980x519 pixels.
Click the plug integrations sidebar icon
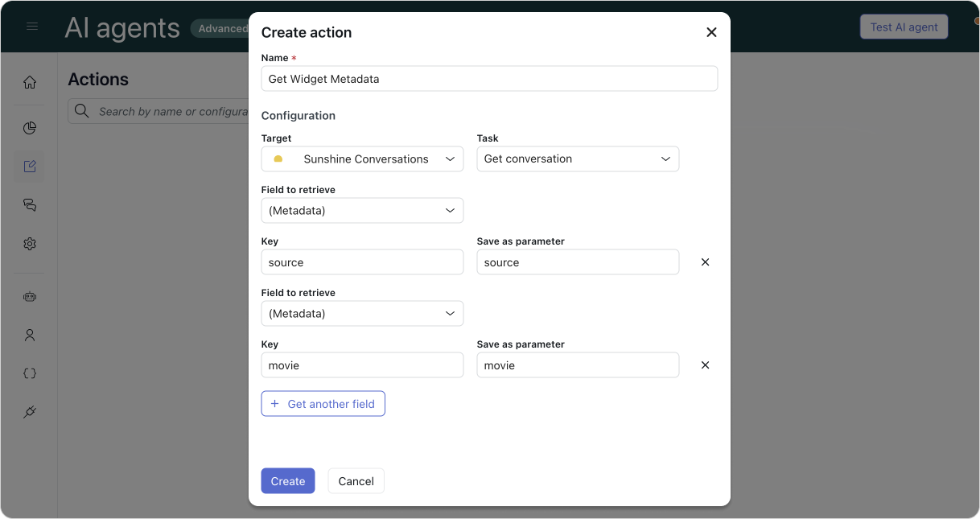(x=30, y=412)
